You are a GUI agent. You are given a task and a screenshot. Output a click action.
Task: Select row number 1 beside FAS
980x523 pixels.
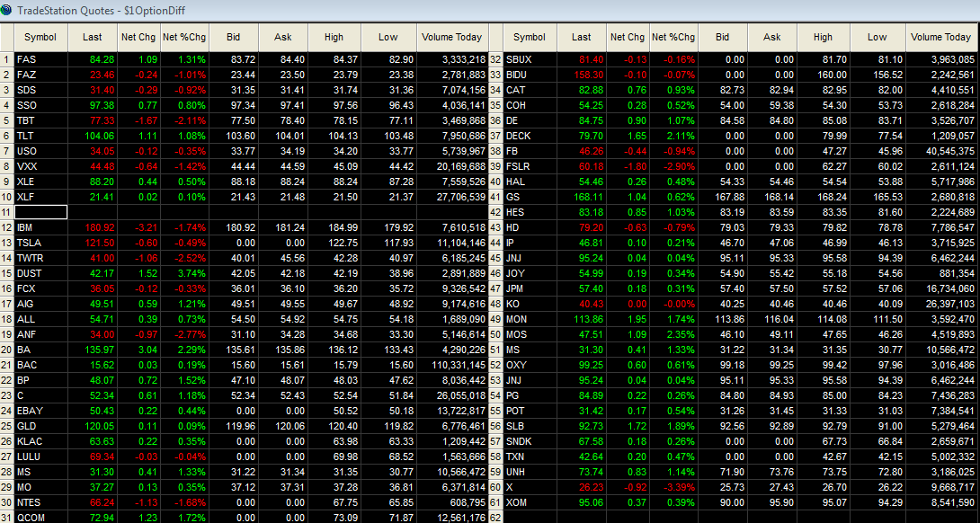click(x=7, y=60)
